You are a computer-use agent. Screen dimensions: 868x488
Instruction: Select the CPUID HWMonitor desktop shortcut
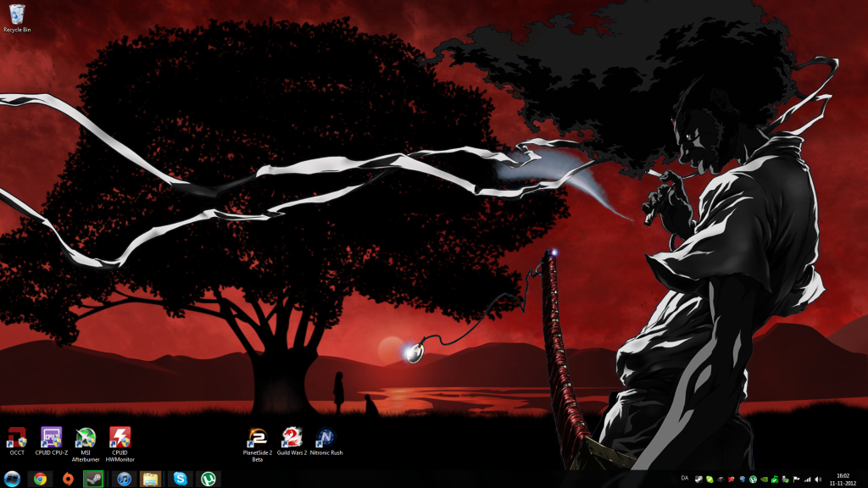(120, 444)
